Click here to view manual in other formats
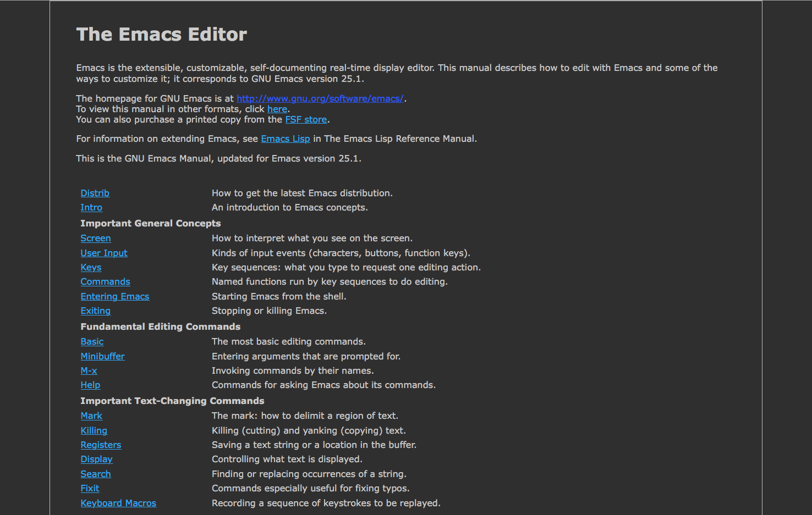 point(277,109)
